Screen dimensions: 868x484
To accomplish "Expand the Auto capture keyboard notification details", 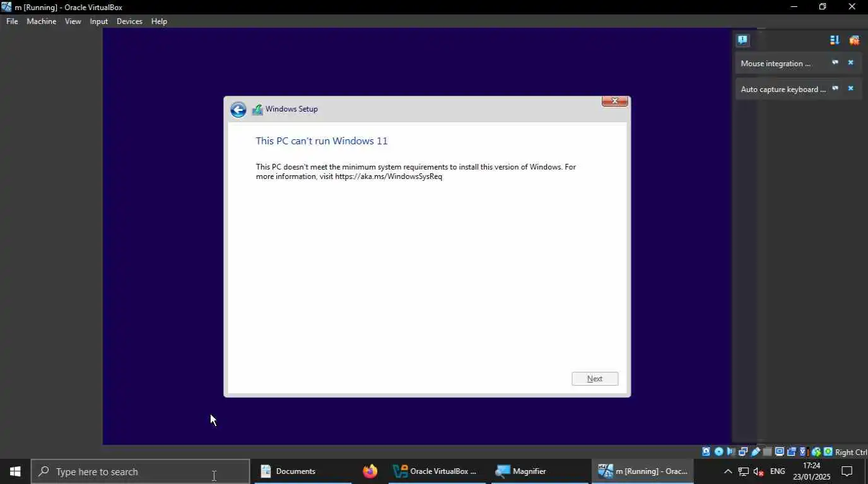I will coord(835,89).
